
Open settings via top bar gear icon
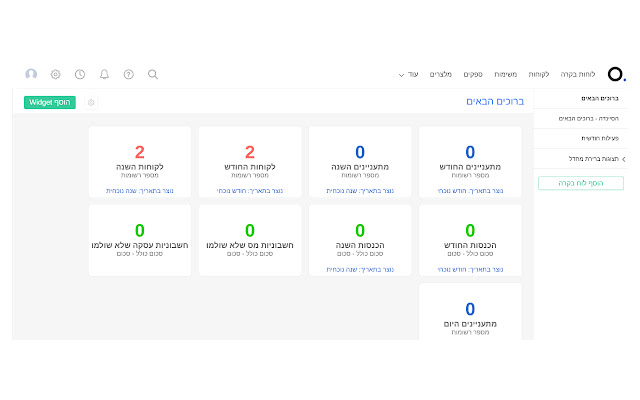(x=55, y=74)
